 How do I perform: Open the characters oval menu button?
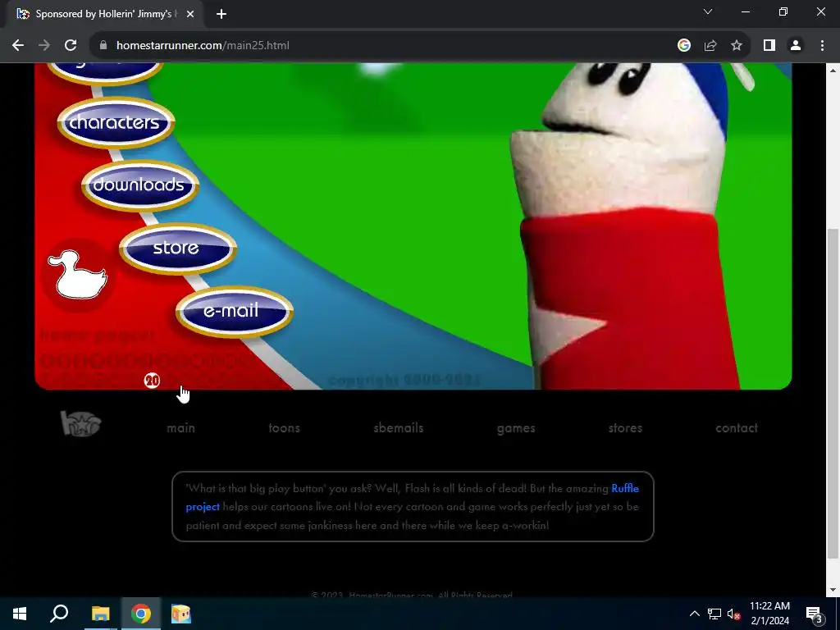click(x=116, y=123)
